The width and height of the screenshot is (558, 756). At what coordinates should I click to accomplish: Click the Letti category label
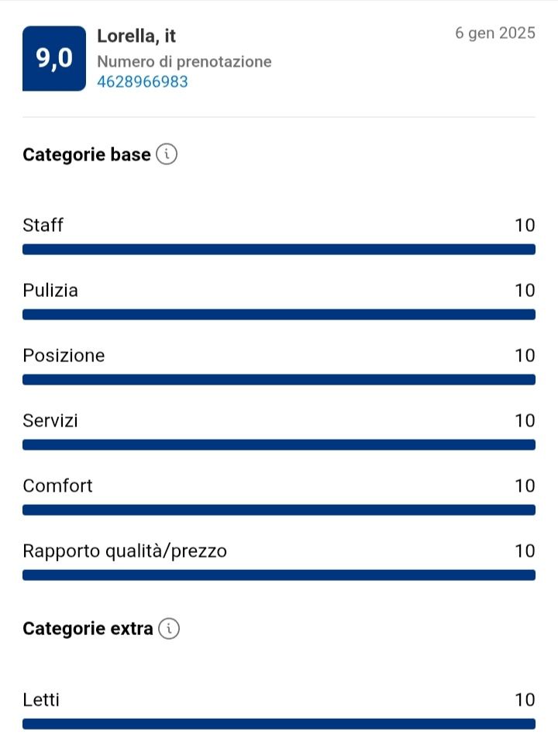41,700
